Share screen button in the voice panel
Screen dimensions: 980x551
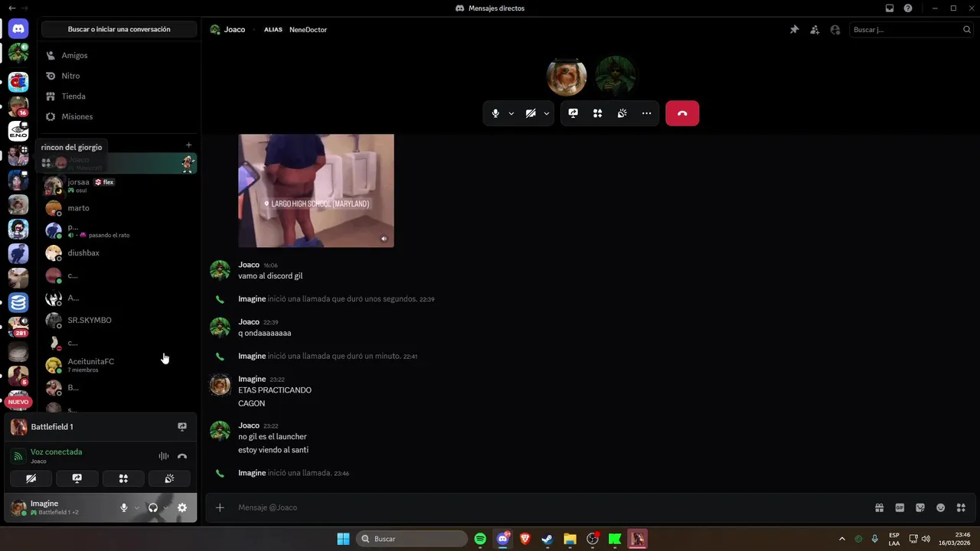pos(77,478)
